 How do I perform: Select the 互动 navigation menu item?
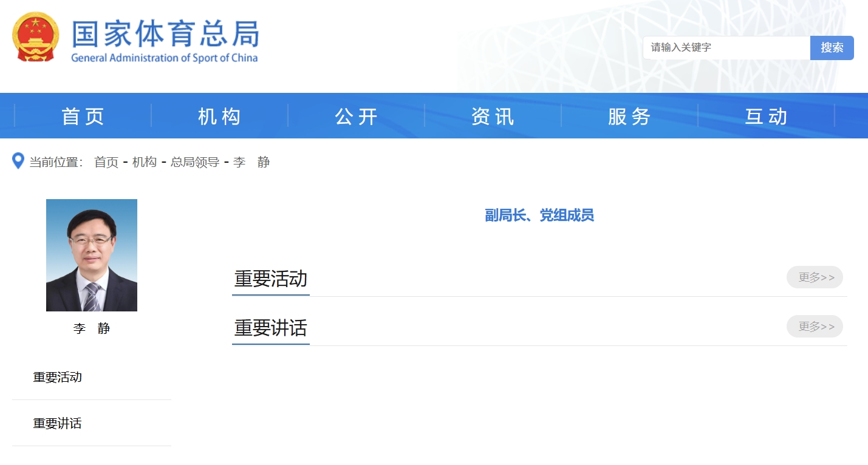click(x=766, y=116)
